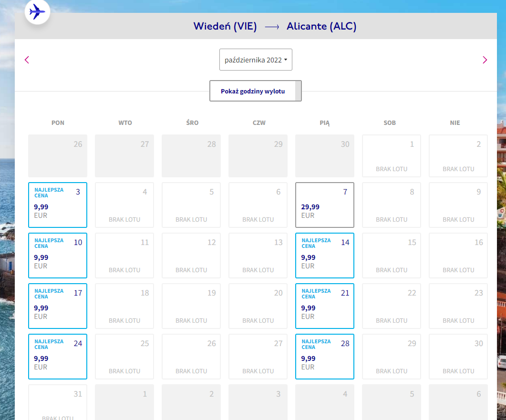This screenshot has width=506, height=420.
Task: Click the airplane icon badge
Action: click(x=37, y=12)
